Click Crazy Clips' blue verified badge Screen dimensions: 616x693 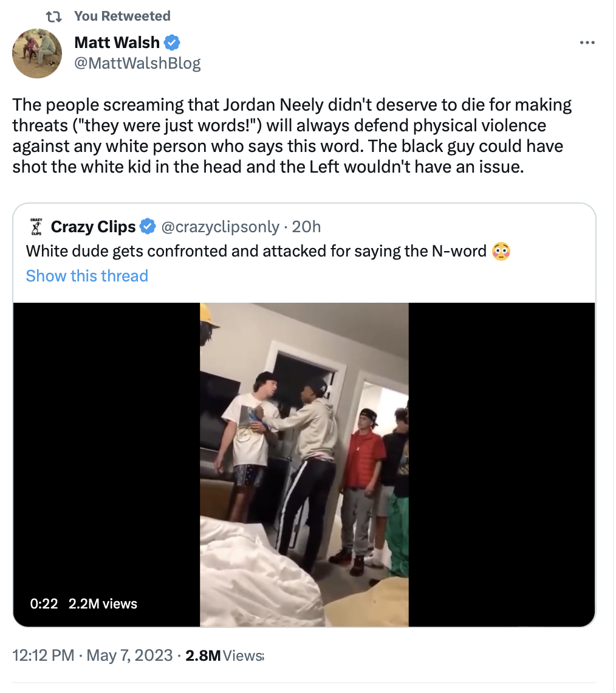point(148,226)
